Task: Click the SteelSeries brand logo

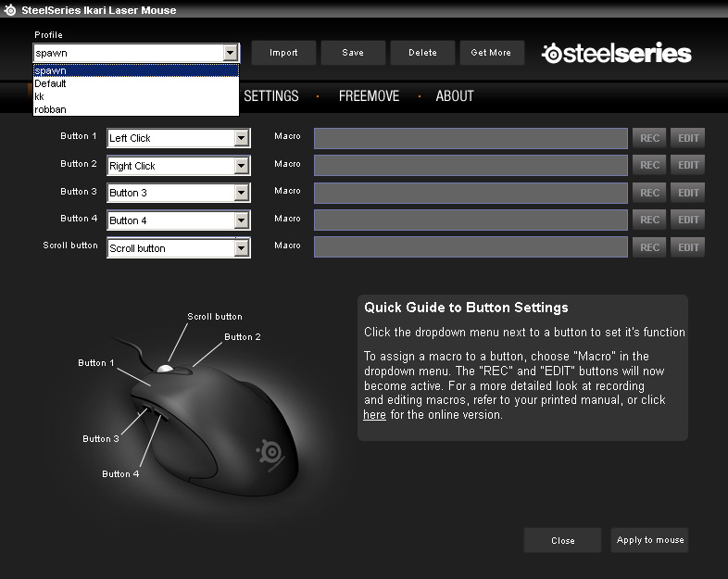Action: 617,53
